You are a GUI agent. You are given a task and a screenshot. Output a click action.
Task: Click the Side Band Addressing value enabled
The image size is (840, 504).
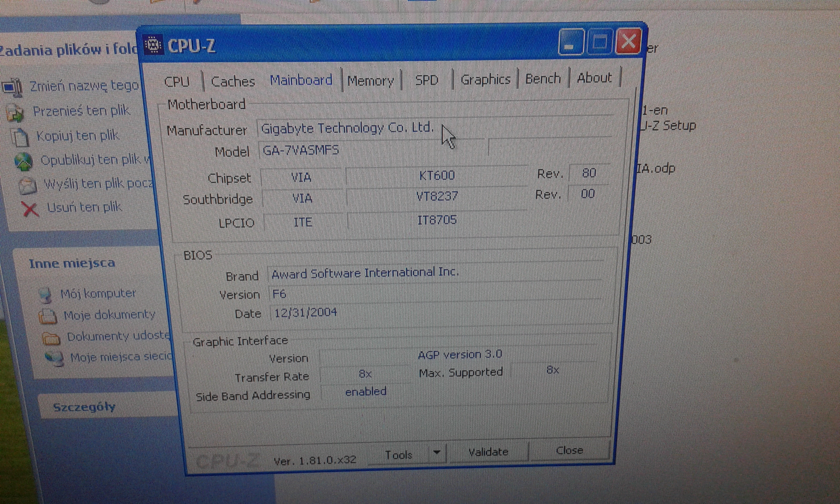click(365, 391)
